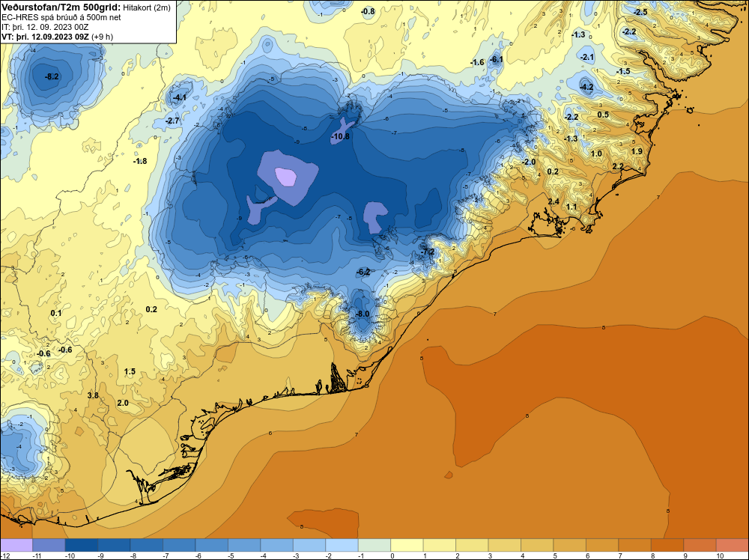749x560 pixels.
Task: Click the -1.6 temperature label
Action: tap(477, 63)
